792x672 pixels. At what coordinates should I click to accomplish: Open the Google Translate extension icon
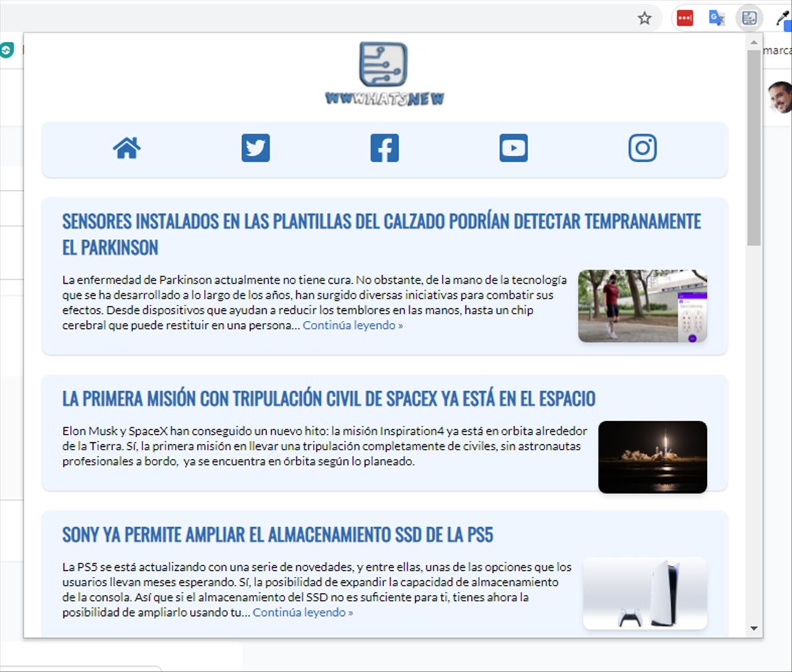pos(717,18)
